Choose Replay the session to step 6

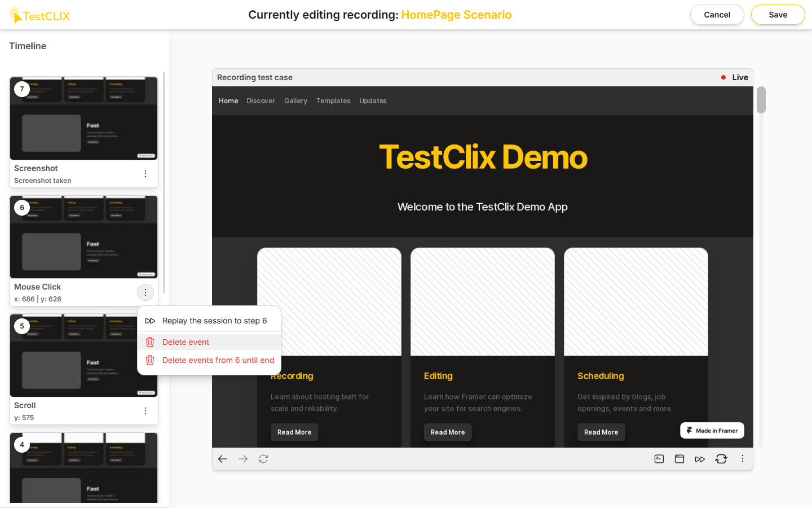pyautogui.click(x=209, y=321)
